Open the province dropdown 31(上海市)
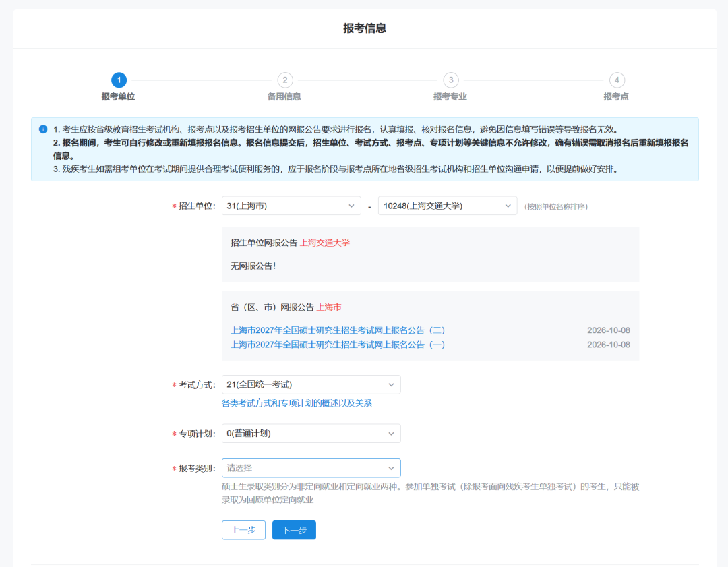The image size is (728, 567). coord(291,206)
